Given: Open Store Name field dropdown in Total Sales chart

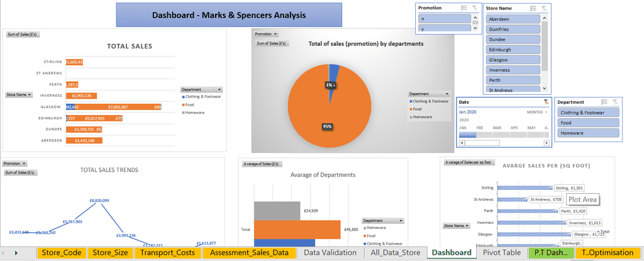Looking at the screenshot, I should [x=19, y=94].
